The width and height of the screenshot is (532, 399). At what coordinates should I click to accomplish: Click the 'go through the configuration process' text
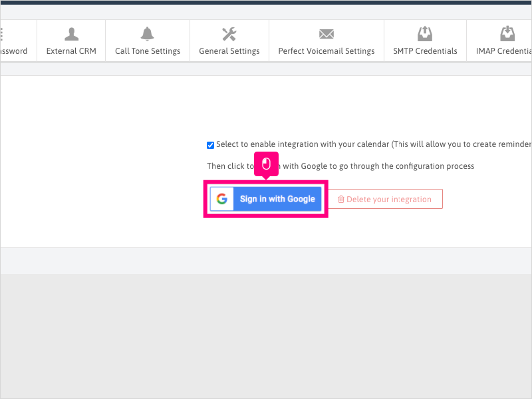[406, 166]
